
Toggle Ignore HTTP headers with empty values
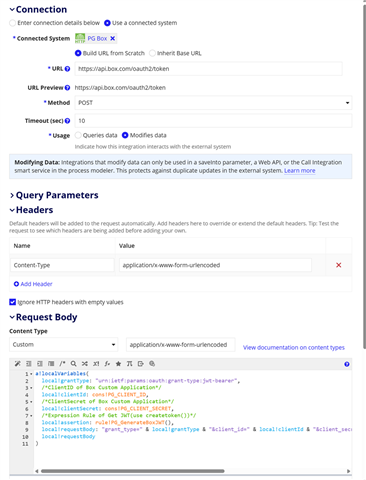[x=13, y=302]
